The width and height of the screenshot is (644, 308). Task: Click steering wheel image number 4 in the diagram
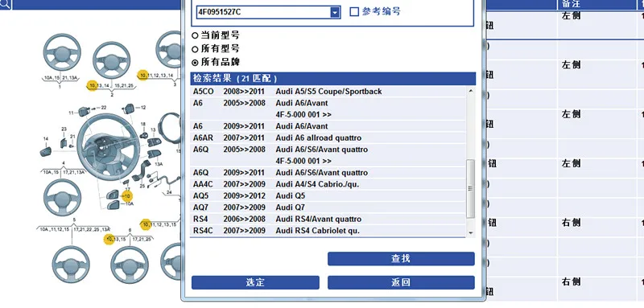click(x=62, y=197)
